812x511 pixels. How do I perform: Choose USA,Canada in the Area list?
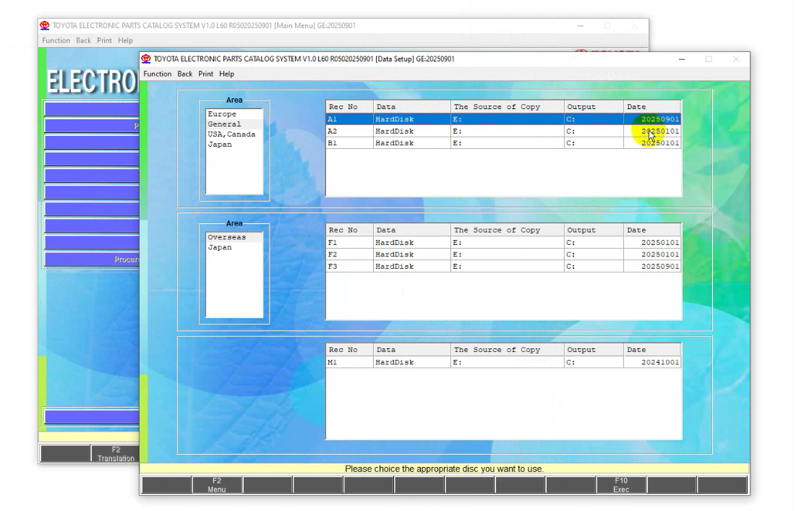tap(231, 134)
